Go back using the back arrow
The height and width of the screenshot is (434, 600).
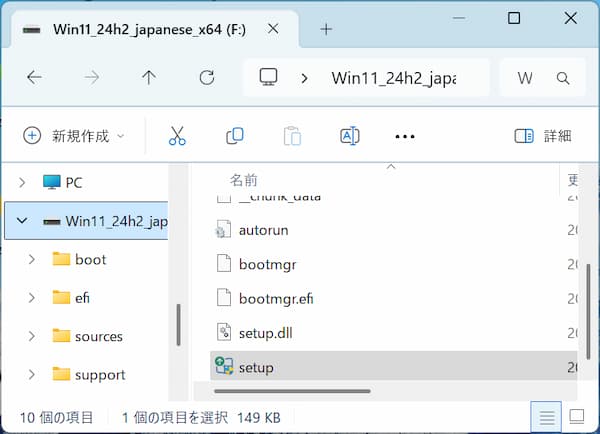point(34,78)
